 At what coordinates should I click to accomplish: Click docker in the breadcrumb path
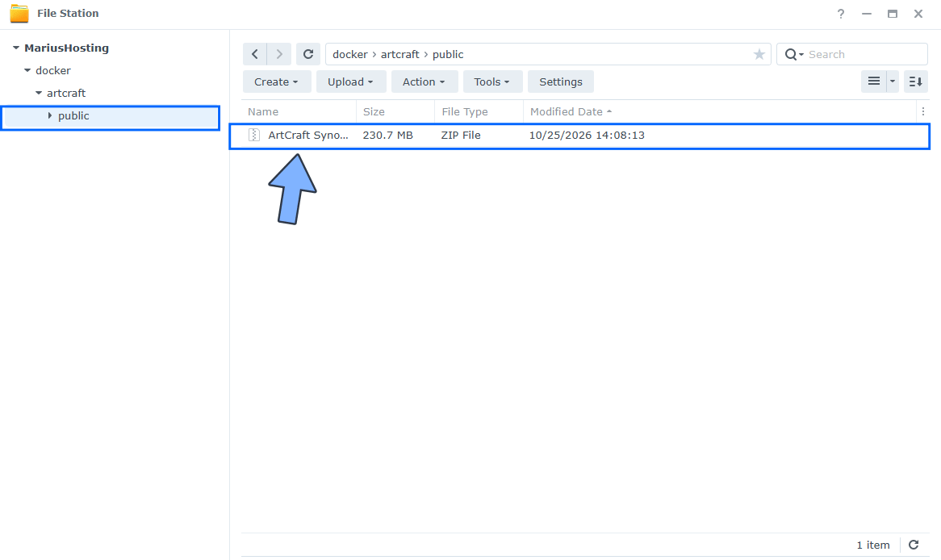tap(350, 54)
